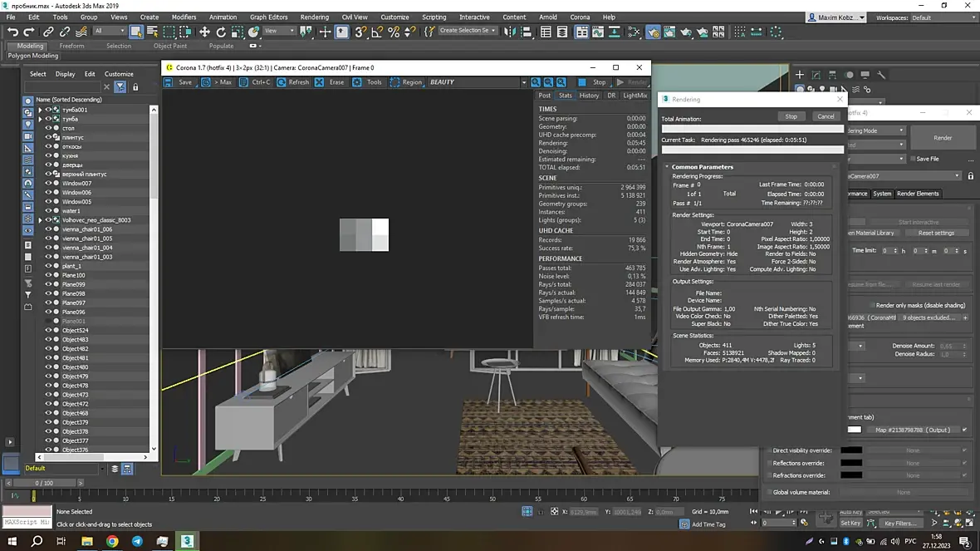Switch to the LightMix tab
This screenshot has height=551, width=980.
[x=635, y=96]
